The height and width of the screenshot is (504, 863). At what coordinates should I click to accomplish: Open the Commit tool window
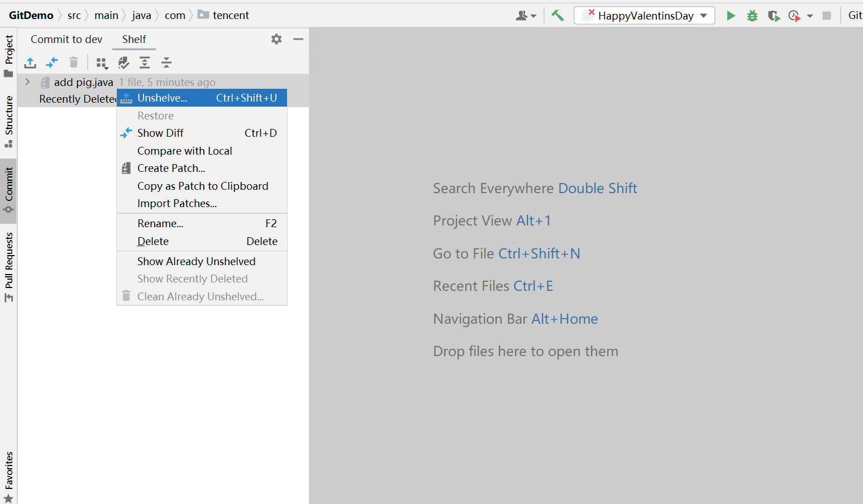(x=8, y=190)
